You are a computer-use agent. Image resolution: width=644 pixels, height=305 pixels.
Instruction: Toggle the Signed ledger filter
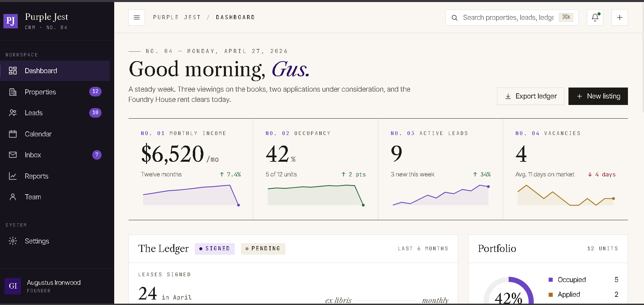point(215,249)
